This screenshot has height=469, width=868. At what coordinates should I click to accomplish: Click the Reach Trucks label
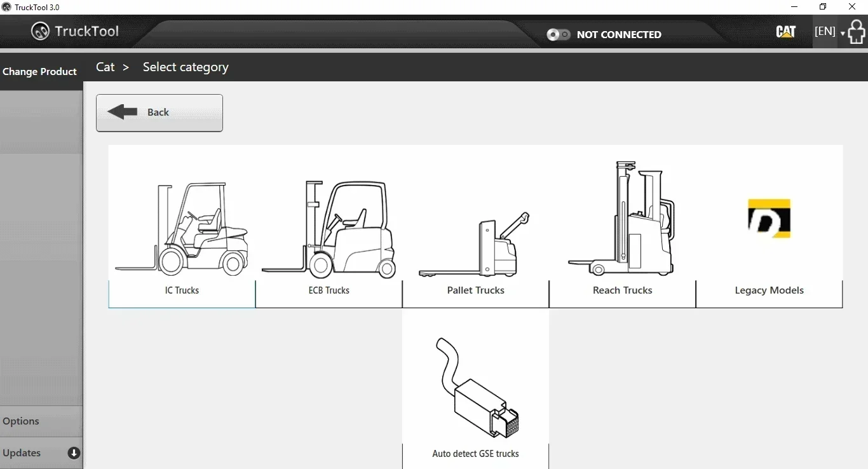pos(623,290)
